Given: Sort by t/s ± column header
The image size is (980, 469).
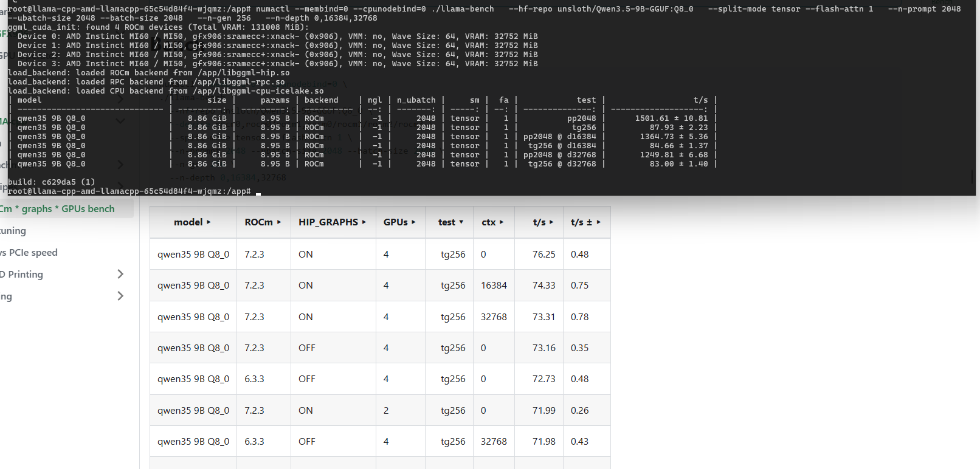Looking at the screenshot, I should (x=585, y=222).
